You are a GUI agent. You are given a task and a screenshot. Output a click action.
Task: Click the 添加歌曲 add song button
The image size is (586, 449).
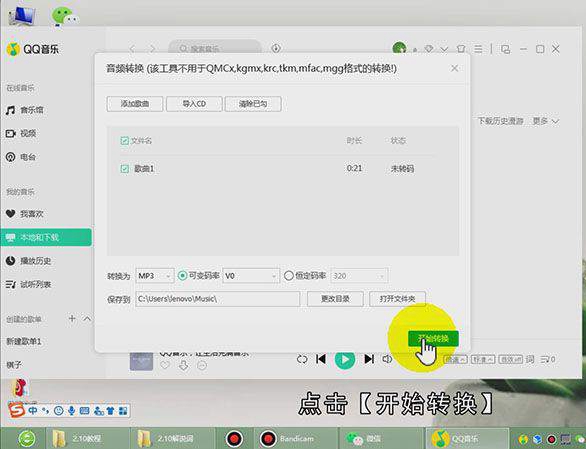pos(135,104)
